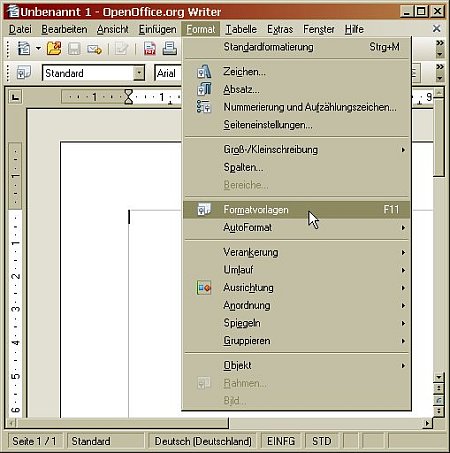Toggle EINFG insert mode in status bar
The width and height of the screenshot is (450, 453).
coord(281,441)
